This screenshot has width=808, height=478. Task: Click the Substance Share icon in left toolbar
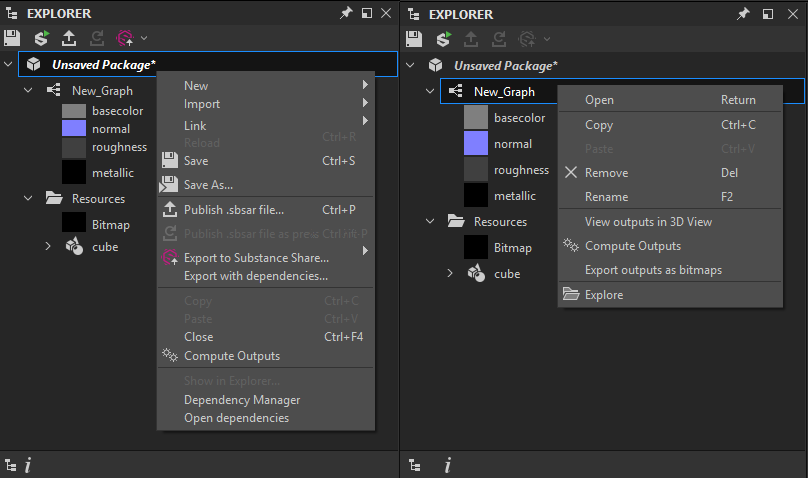pyautogui.click(x=126, y=38)
